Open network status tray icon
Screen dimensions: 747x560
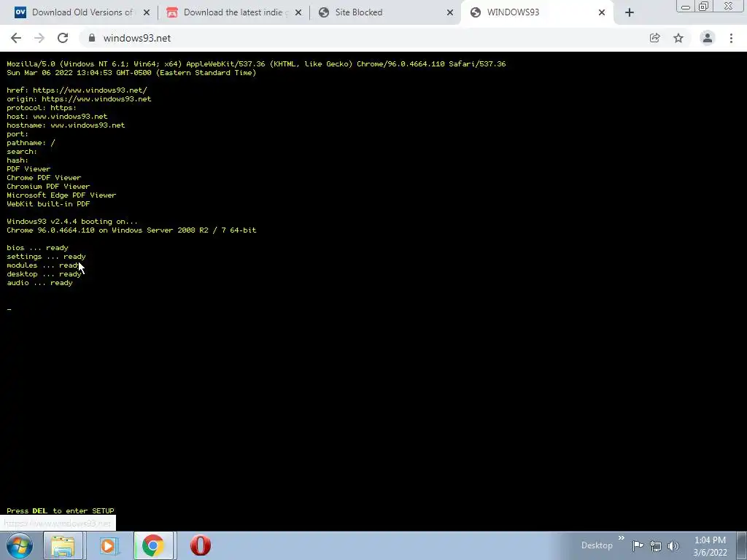point(656,546)
